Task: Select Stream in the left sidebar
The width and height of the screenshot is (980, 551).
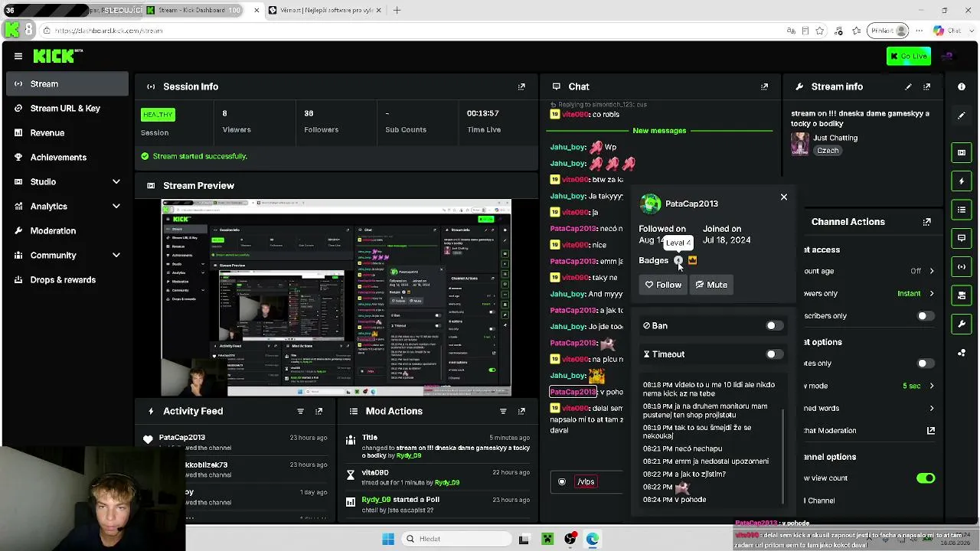Action: tap(67, 83)
